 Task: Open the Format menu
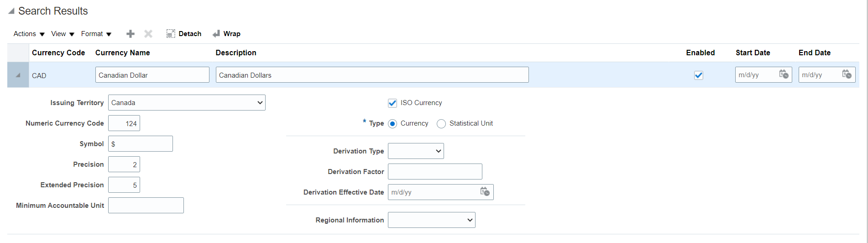pos(96,34)
